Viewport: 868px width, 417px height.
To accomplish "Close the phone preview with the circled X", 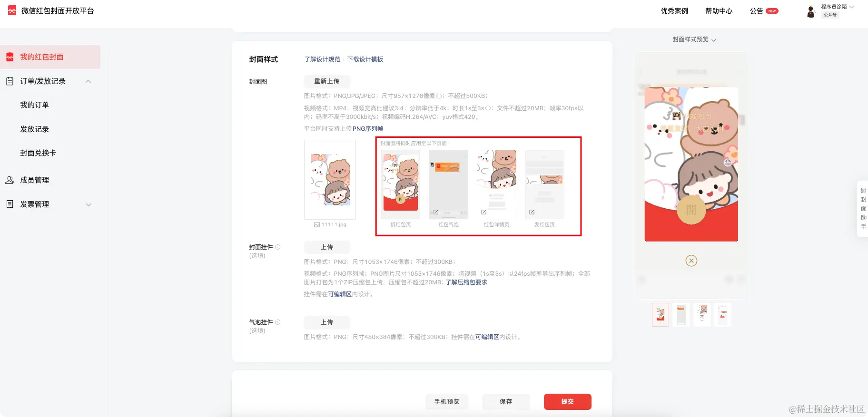I will click(x=691, y=261).
